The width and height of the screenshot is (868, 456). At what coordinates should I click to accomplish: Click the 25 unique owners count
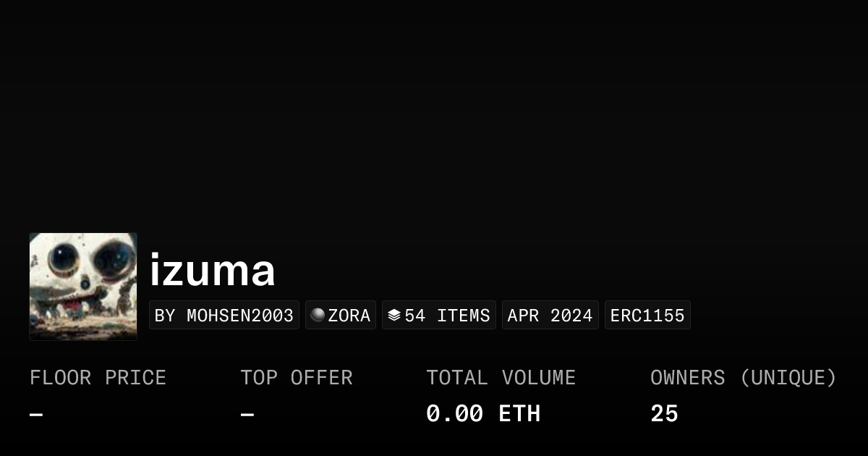[664, 414]
